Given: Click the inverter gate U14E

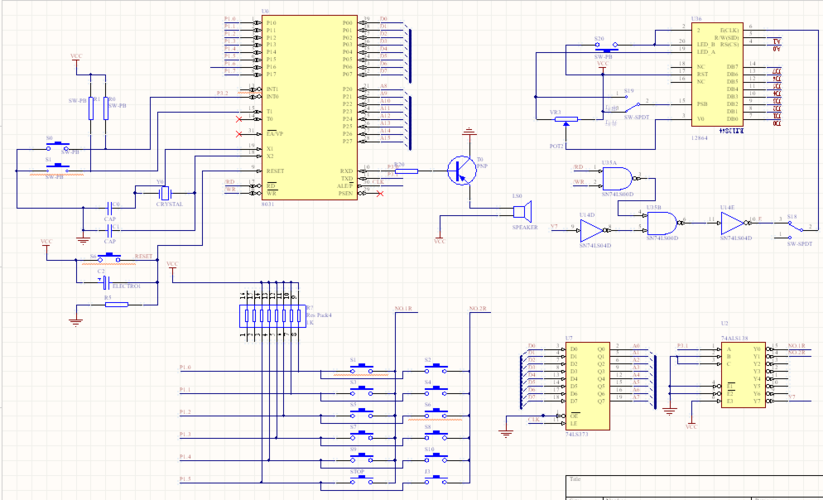Looking at the screenshot, I should point(735,223).
